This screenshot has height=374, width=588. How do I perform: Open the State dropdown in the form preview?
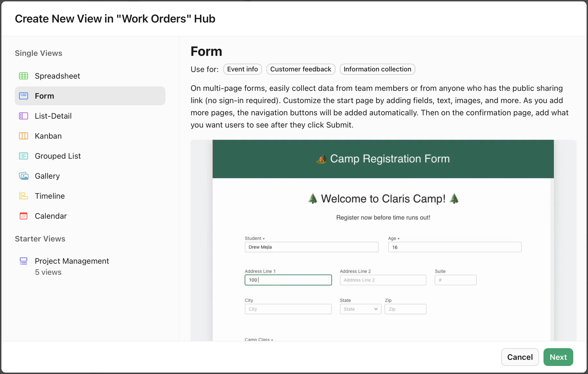coord(360,309)
